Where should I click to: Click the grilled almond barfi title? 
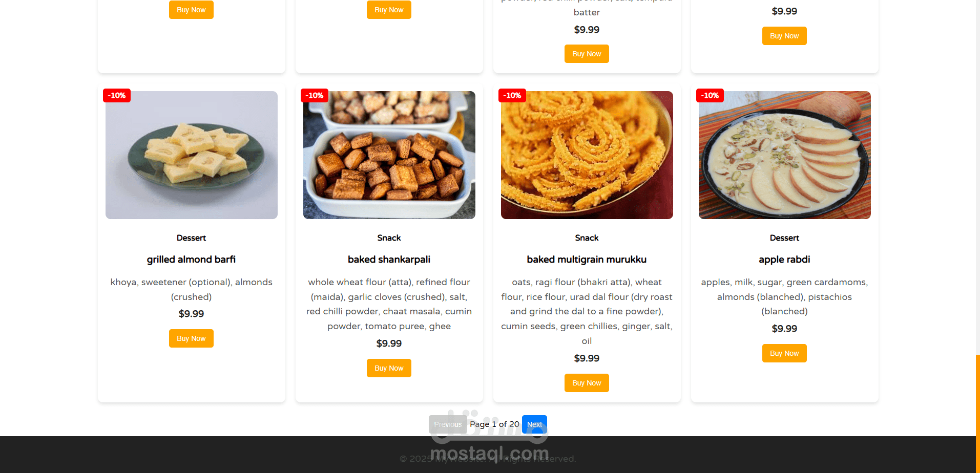pyautogui.click(x=191, y=260)
